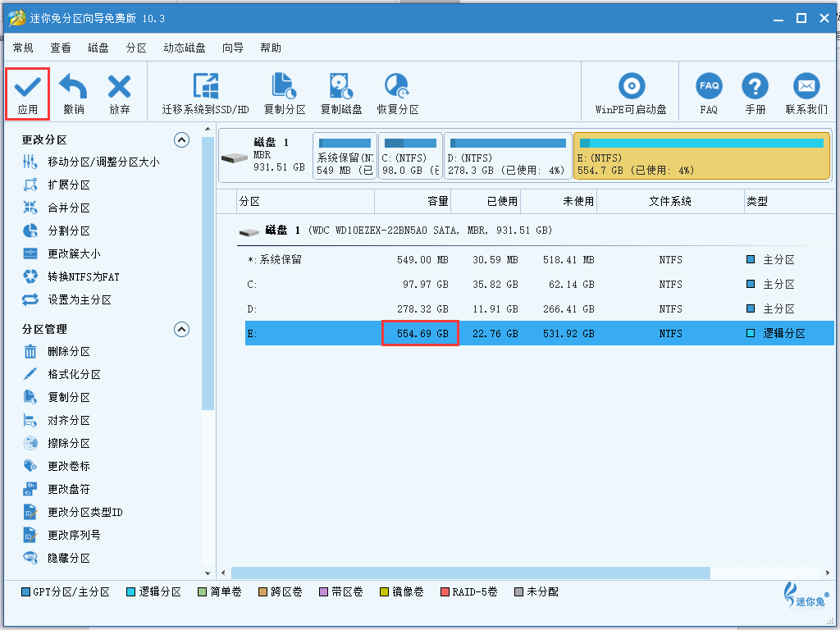Open the 恢复分区 tool

point(398,94)
